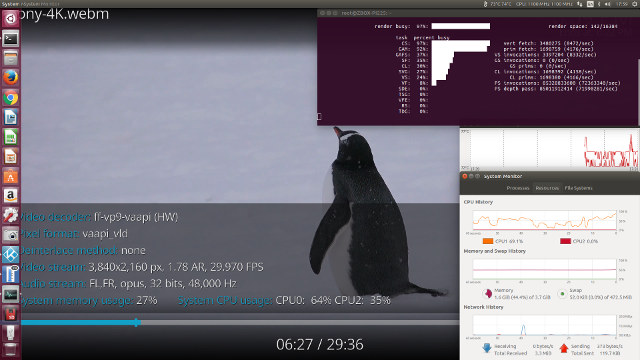The width and height of the screenshot is (640, 360).
Task: Change the CPU2 red color swatch
Action: click(x=565, y=241)
